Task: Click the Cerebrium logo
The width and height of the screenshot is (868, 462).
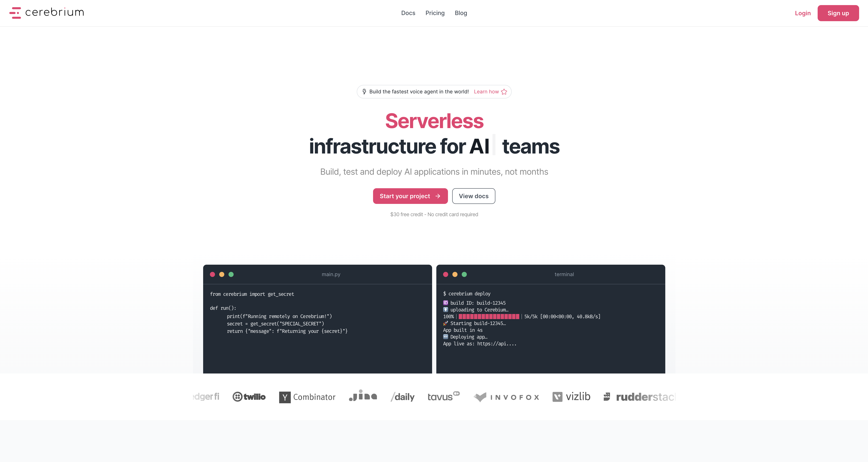Action: point(47,12)
